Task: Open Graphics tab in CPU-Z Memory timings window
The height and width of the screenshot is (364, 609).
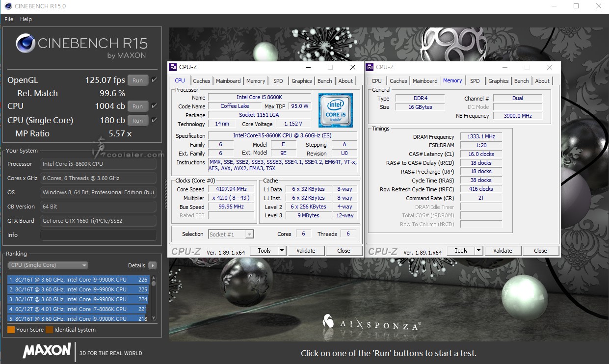Action: [x=499, y=81]
